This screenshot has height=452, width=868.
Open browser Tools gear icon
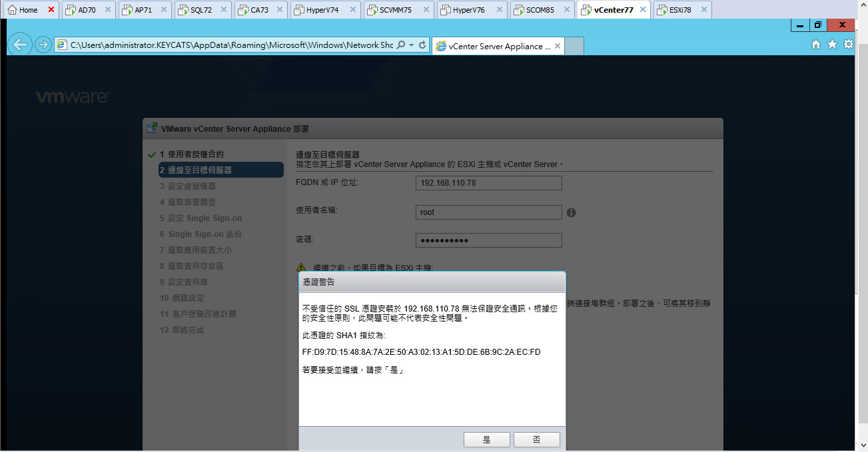848,45
